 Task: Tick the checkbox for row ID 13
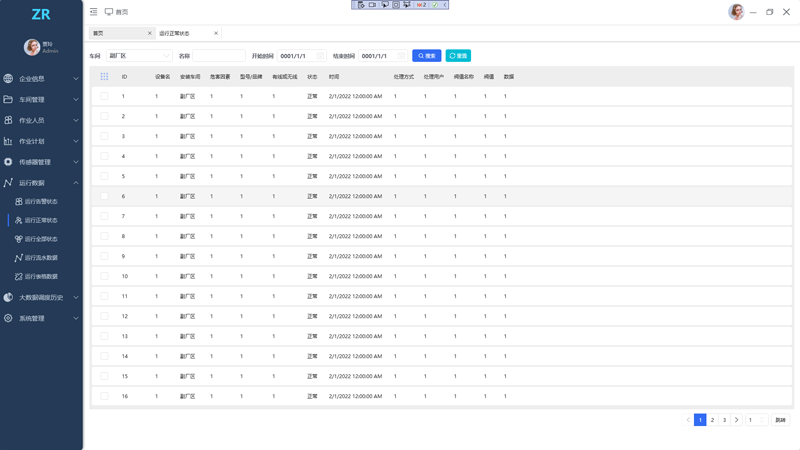(105, 336)
